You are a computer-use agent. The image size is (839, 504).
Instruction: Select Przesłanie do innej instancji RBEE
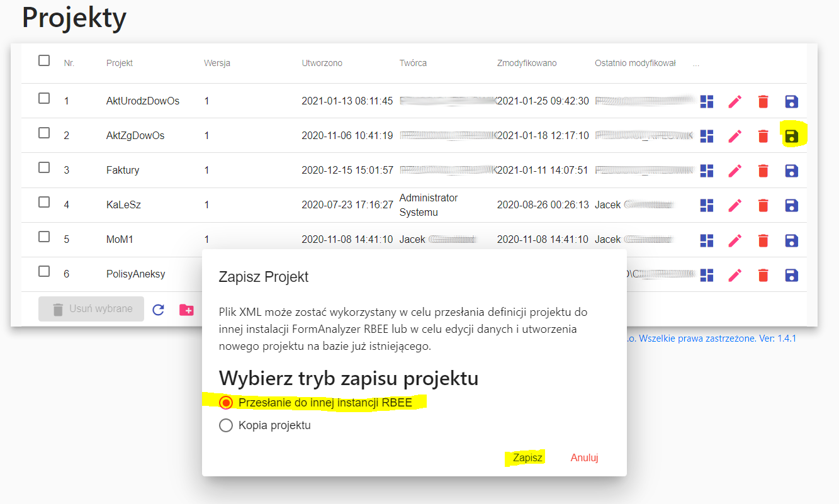226,402
